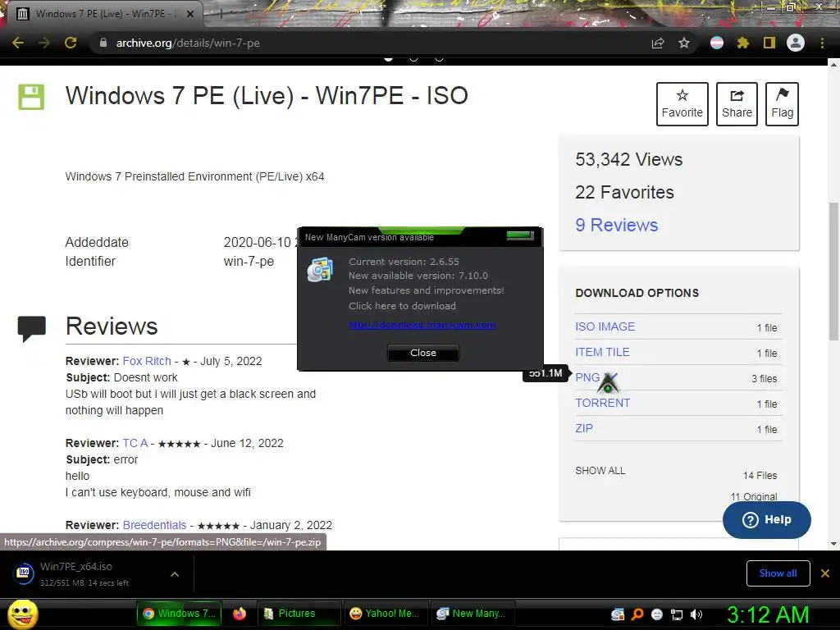840x630 pixels.
Task: Open the ZIP download option
Action: [x=584, y=428]
